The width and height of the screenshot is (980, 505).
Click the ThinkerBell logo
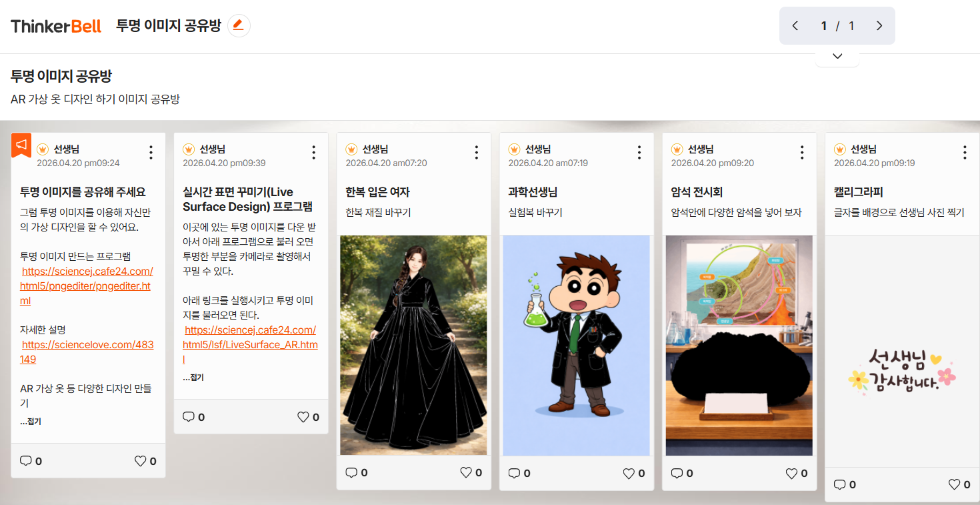pos(56,26)
